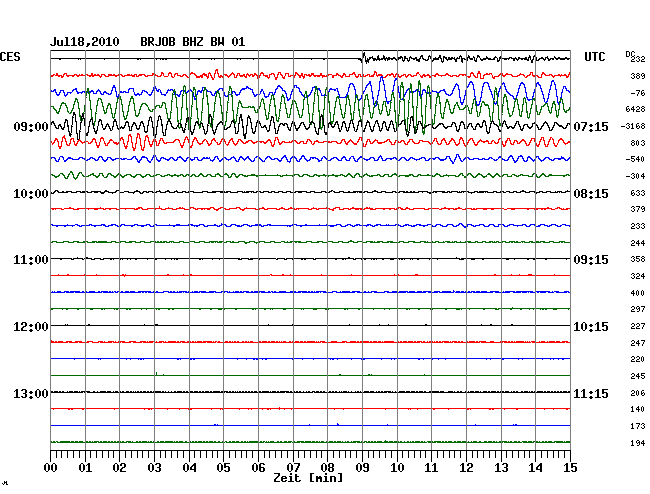Select the DC offset value 140
650x494 pixels.
638,409
